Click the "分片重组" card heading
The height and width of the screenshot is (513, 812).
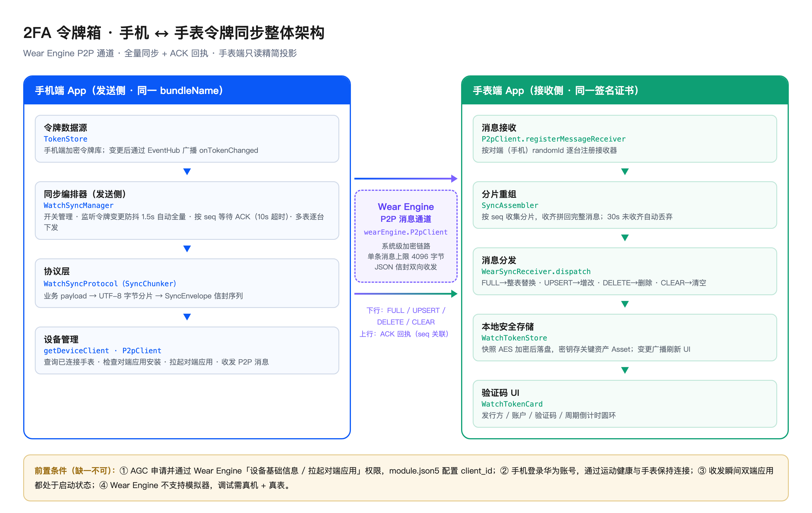pyautogui.click(x=499, y=194)
